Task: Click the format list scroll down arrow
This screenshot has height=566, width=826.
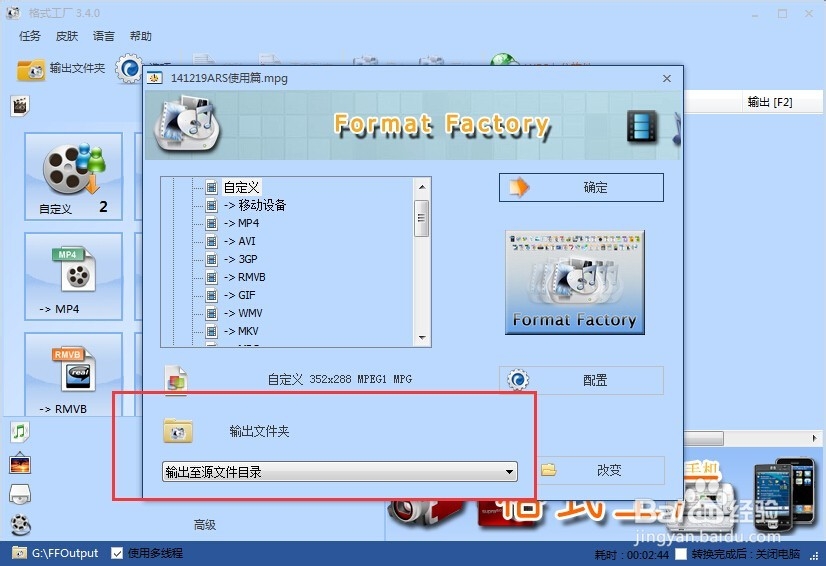Action: click(x=421, y=337)
